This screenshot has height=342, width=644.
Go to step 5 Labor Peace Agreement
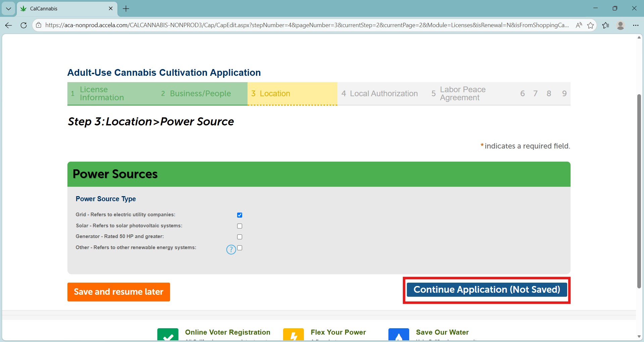coord(472,94)
